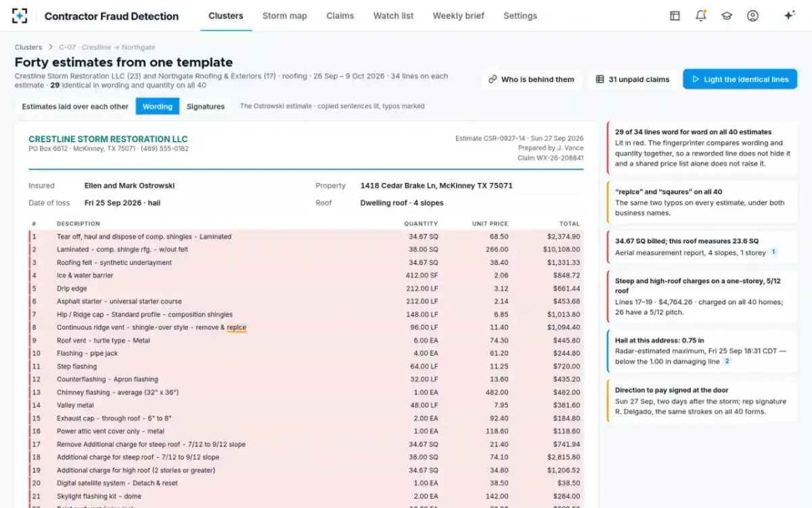Image resolution: width=812 pixels, height=508 pixels.
Task: Open the steep and high-roof charges card
Action: (702, 297)
